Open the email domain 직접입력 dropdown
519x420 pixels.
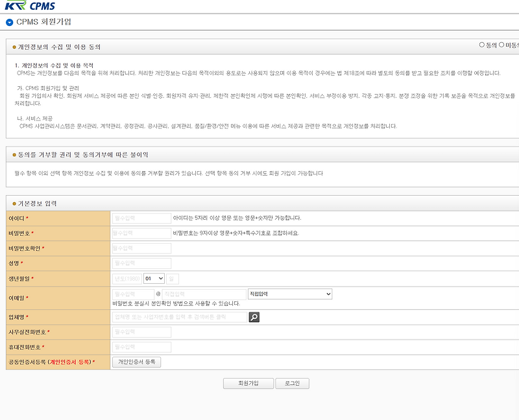[x=289, y=293]
